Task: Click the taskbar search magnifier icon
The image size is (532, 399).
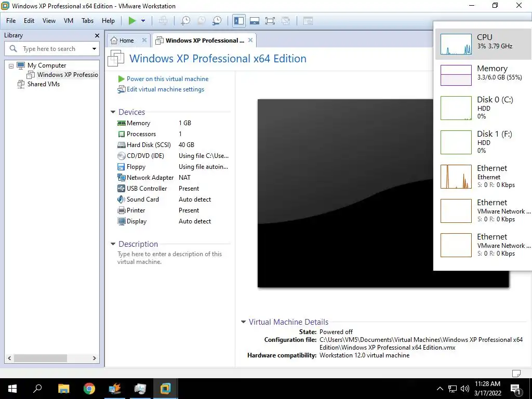Action: (x=37, y=389)
